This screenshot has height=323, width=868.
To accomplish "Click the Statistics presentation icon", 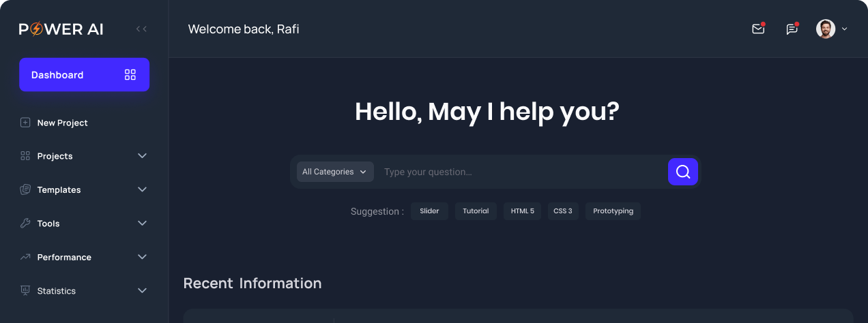I will [25, 291].
